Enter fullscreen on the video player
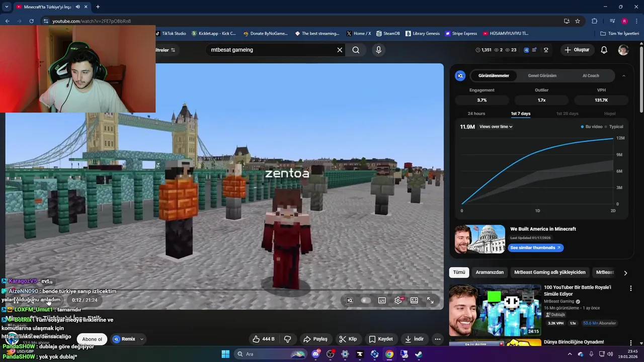Image resolution: width=644 pixels, height=362 pixels. click(430, 300)
